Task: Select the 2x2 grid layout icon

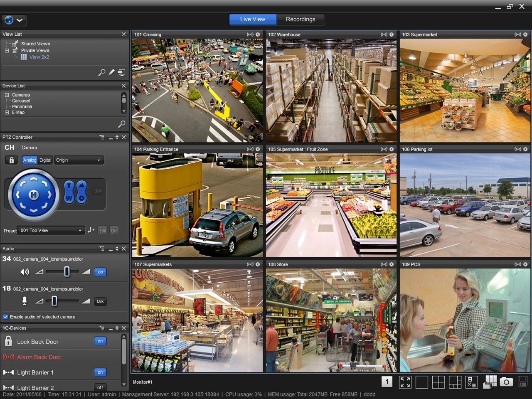Action: [438, 382]
